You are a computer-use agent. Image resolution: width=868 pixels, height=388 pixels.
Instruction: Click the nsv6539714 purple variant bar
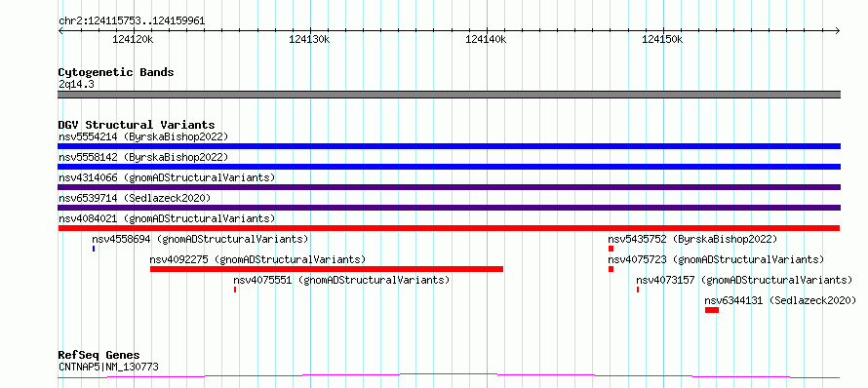pos(449,208)
